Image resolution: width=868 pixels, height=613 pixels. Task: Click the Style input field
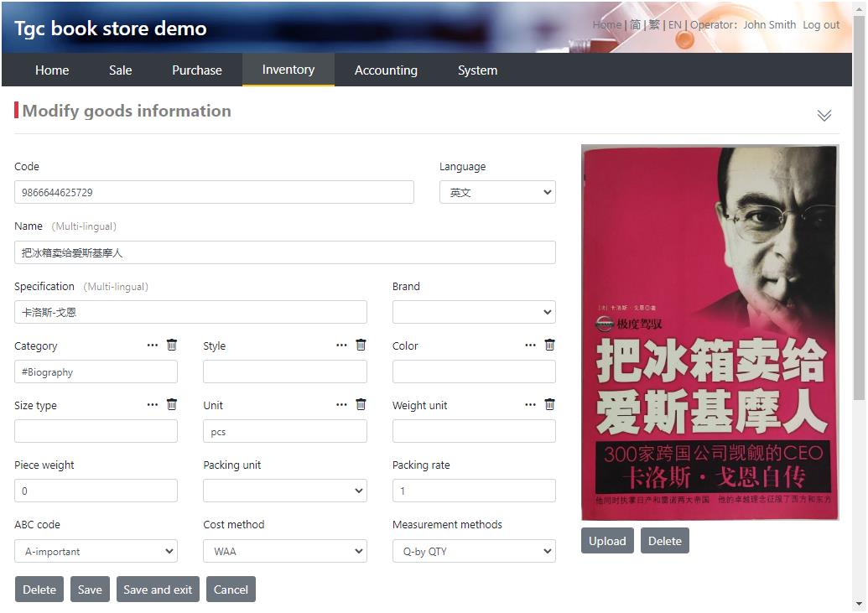[x=284, y=371]
